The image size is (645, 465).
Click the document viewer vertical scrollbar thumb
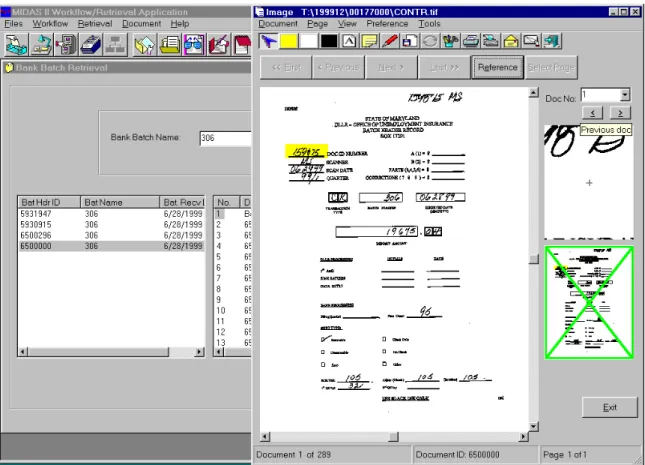pos(534,258)
